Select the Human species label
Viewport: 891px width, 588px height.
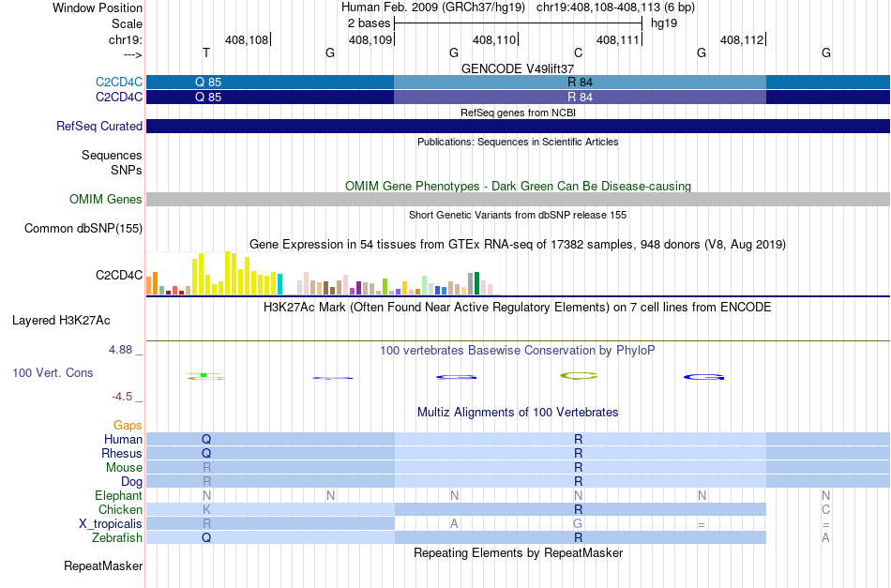[123, 439]
